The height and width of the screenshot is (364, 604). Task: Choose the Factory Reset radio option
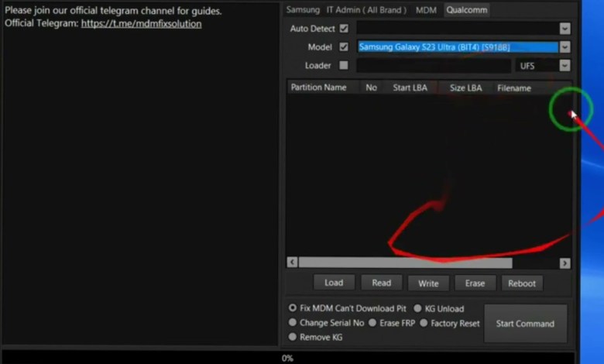click(x=450, y=323)
